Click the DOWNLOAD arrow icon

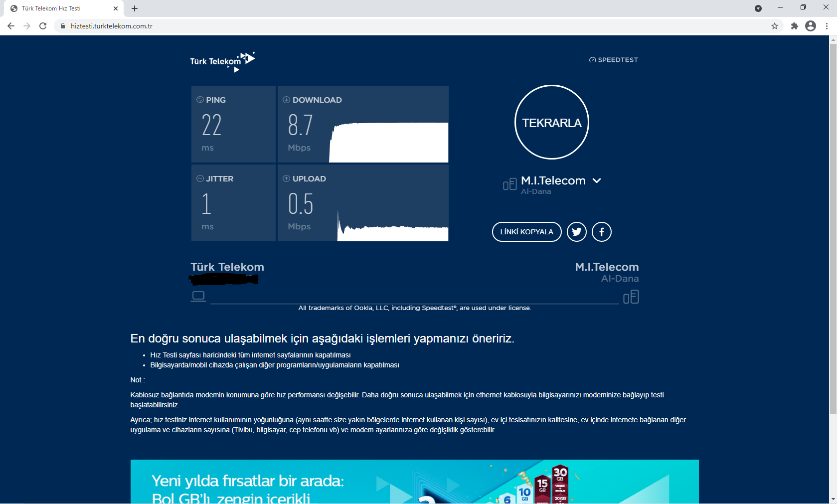coord(286,100)
